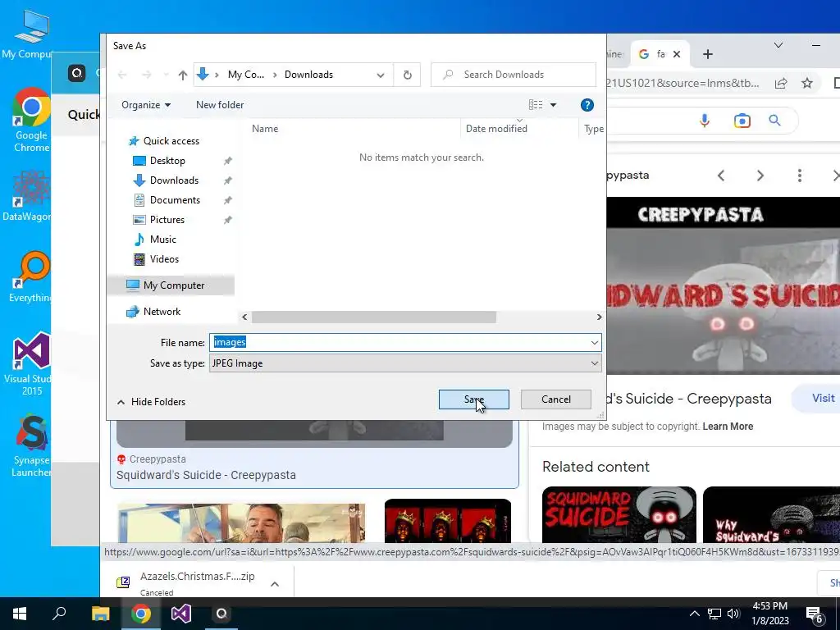Go up one folder level with up arrow
This screenshot has width=840, height=630.
183,75
